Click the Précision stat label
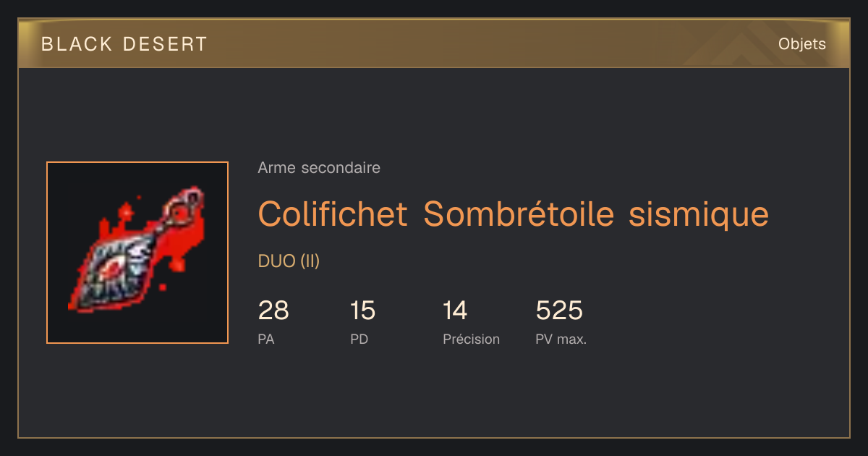 tap(471, 339)
